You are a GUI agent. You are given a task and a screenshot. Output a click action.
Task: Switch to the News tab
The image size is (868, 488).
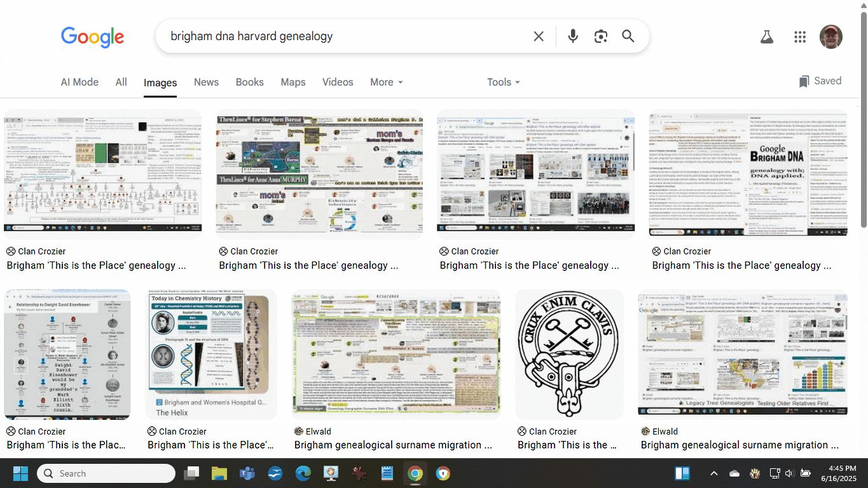(206, 82)
